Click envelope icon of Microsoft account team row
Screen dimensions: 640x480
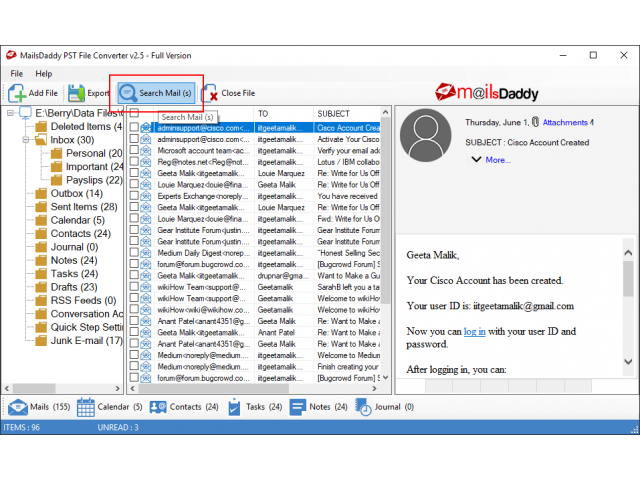[146, 151]
